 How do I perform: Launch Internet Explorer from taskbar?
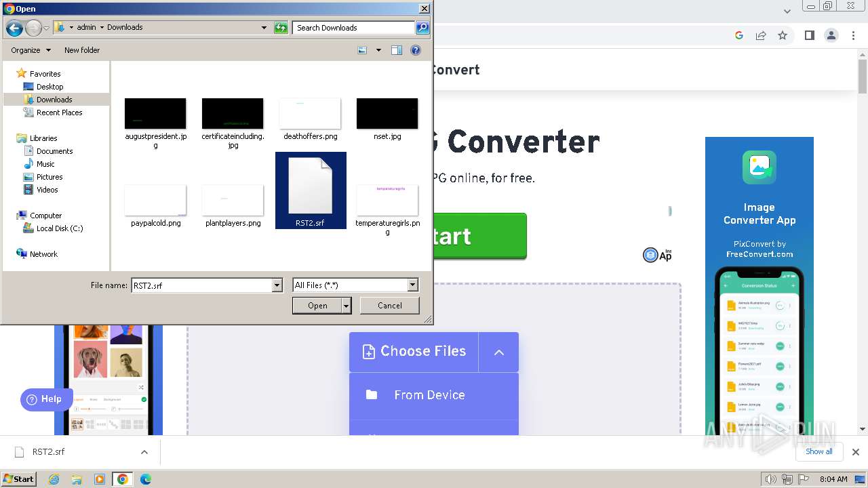54,479
